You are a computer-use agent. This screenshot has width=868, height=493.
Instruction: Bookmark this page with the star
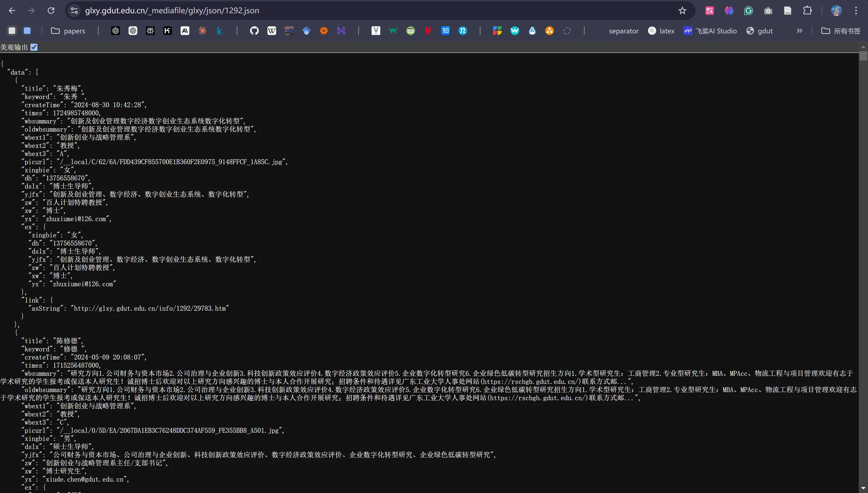(682, 10)
